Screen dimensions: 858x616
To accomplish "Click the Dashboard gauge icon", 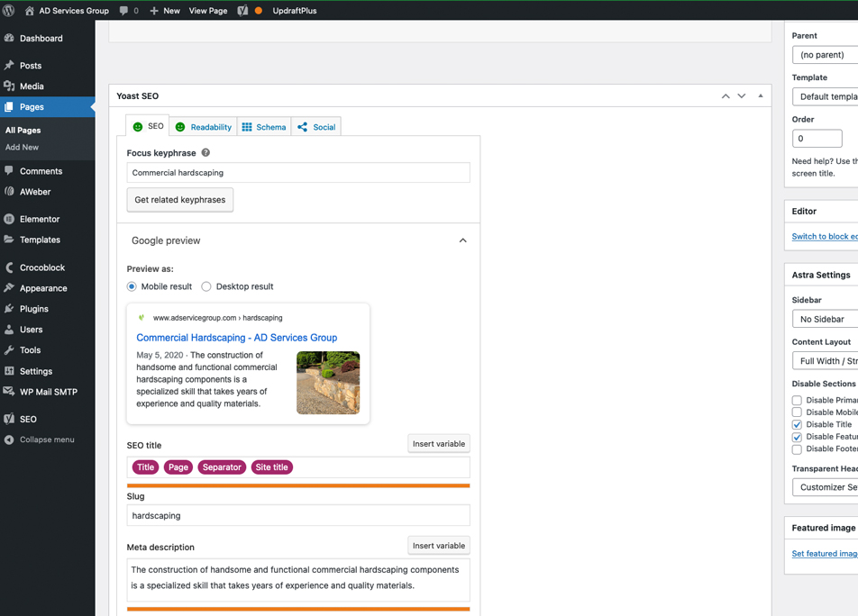I will pyautogui.click(x=9, y=38).
